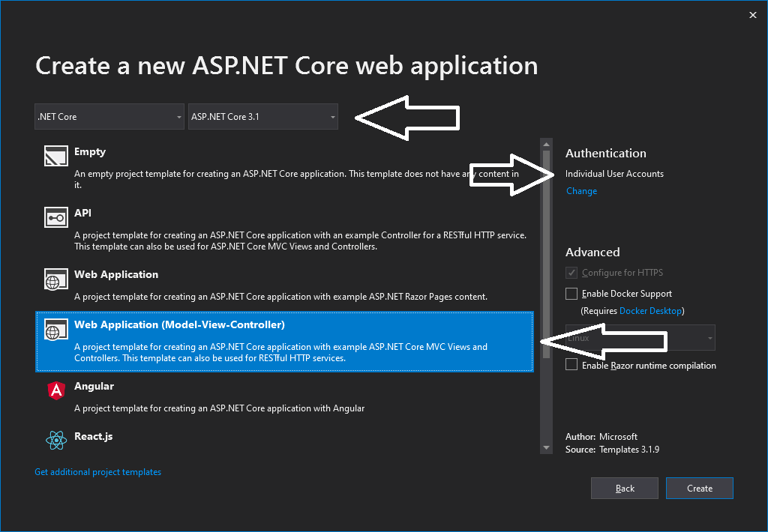Click the Individual User Accounts text
Image resolution: width=768 pixels, height=532 pixels.
point(614,174)
